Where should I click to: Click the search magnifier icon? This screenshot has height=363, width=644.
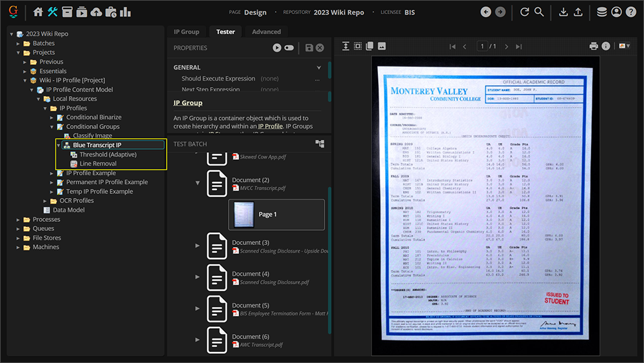coord(539,12)
